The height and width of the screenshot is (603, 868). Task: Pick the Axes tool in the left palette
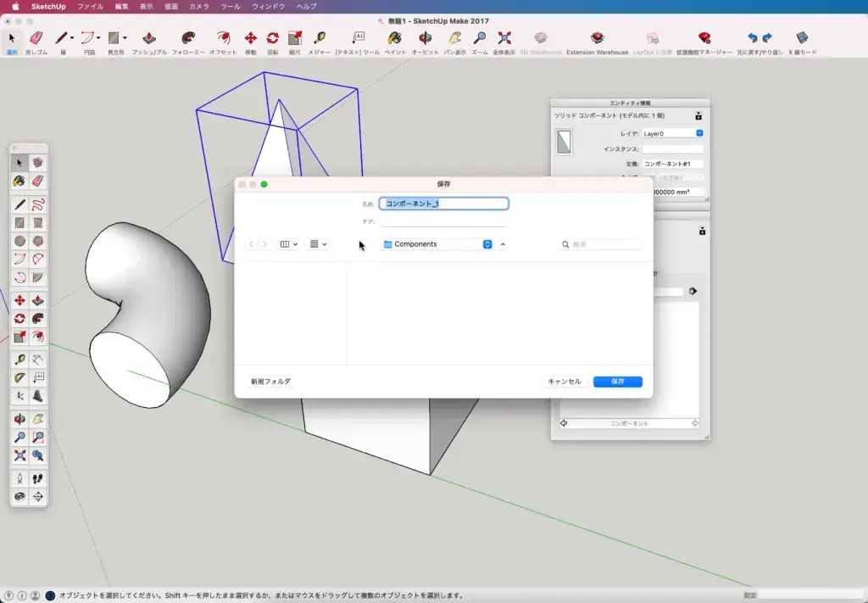[x=19, y=396]
